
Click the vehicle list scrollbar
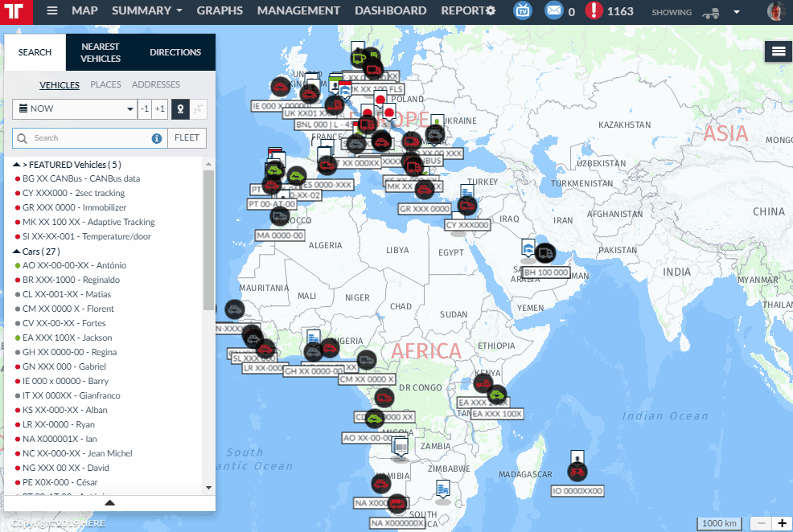click(x=209, y=241)
